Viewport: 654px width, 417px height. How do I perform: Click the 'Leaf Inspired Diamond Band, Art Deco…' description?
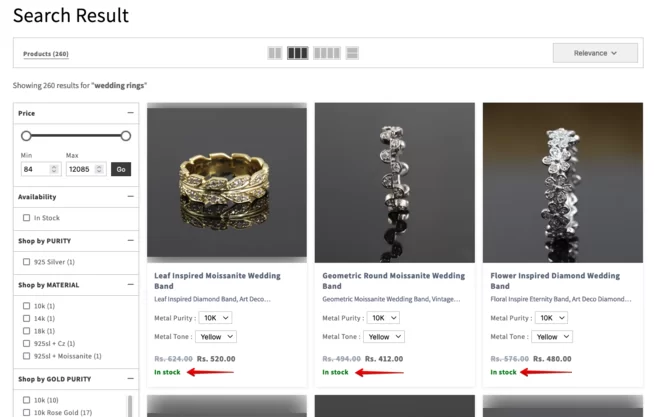(212, 299)
